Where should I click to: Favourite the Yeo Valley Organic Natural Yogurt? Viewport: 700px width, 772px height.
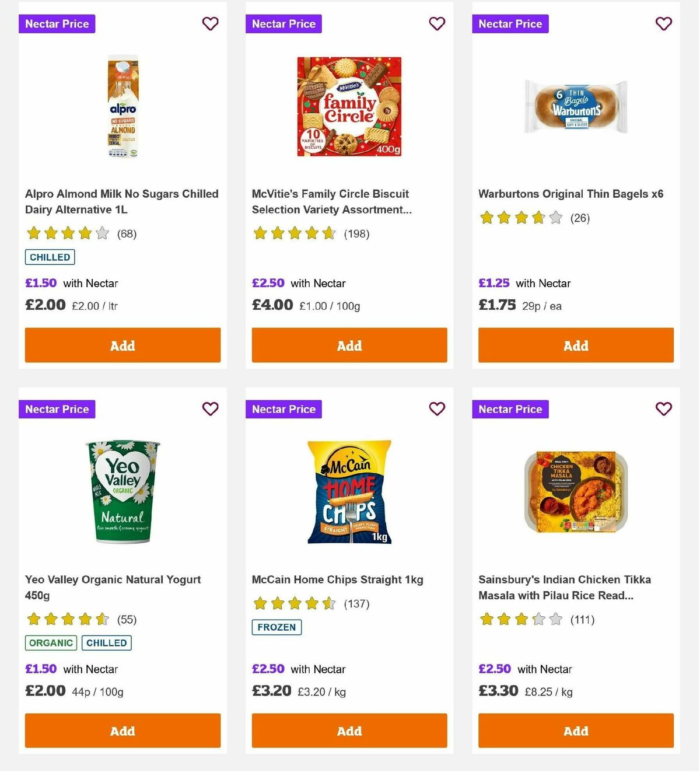point(210,409)
